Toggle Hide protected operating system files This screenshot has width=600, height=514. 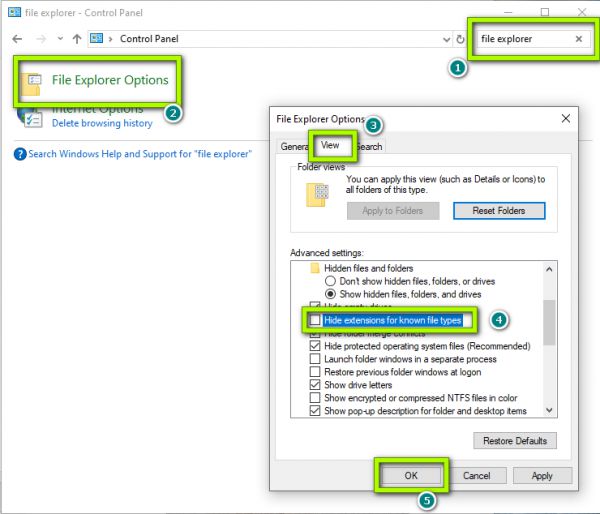tap(316, 346)
